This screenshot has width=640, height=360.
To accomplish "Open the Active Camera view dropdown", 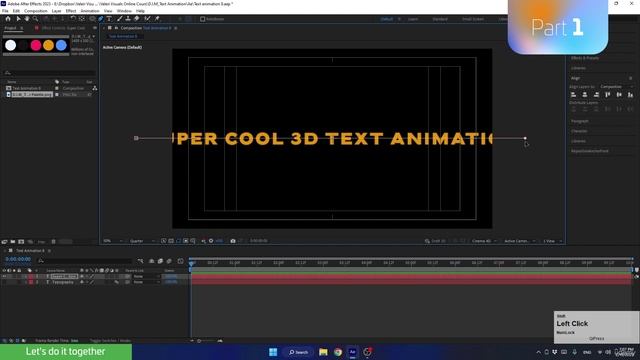I will (x=519, y=241).
